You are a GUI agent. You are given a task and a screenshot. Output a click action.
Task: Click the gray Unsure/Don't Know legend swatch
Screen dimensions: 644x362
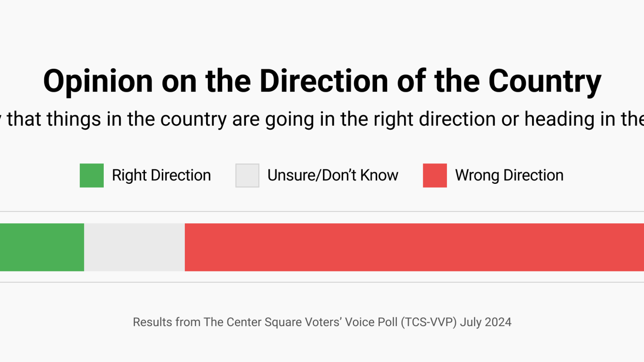point(247,176)
